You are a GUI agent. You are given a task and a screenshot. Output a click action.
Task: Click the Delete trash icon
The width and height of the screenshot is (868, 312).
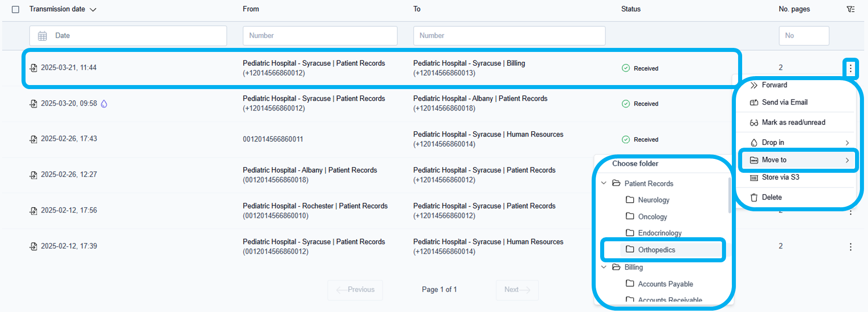pos(754,197)
